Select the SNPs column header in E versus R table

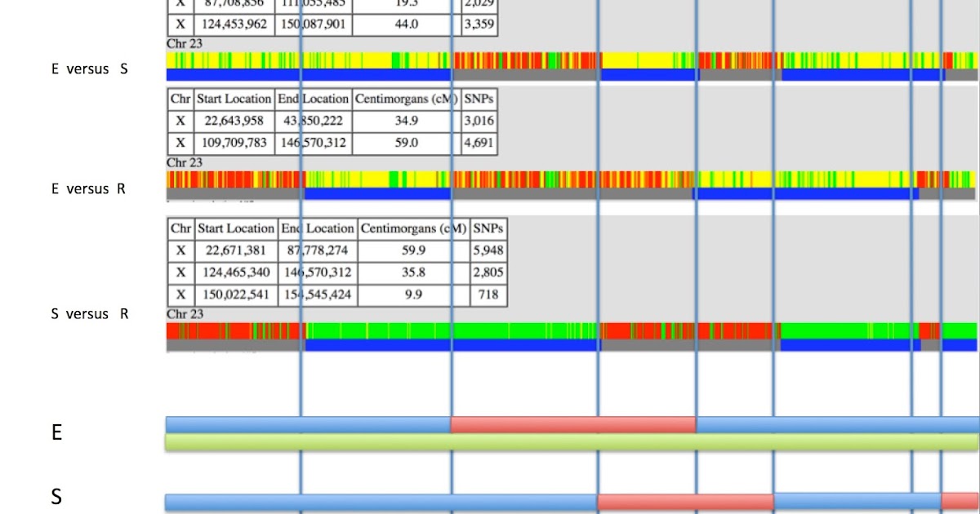(481, 98)
